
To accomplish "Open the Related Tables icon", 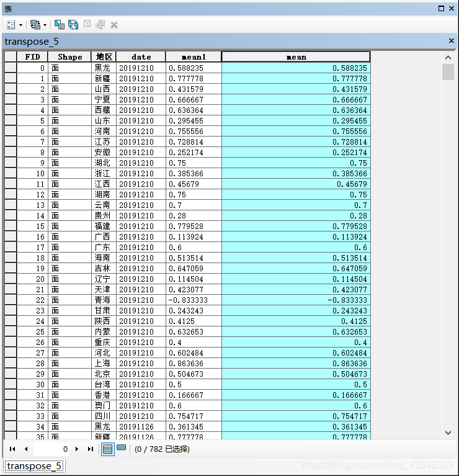I will [x=35, y=25].
